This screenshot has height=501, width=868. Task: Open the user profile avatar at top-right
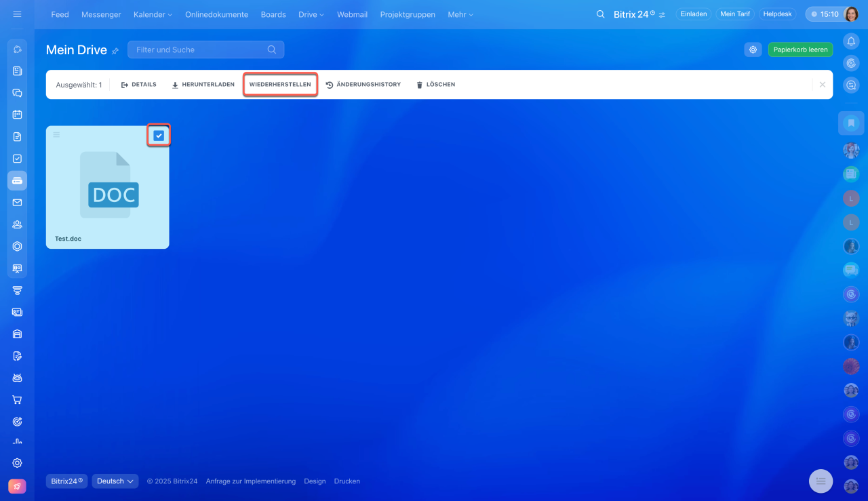[x=851, y=14]
